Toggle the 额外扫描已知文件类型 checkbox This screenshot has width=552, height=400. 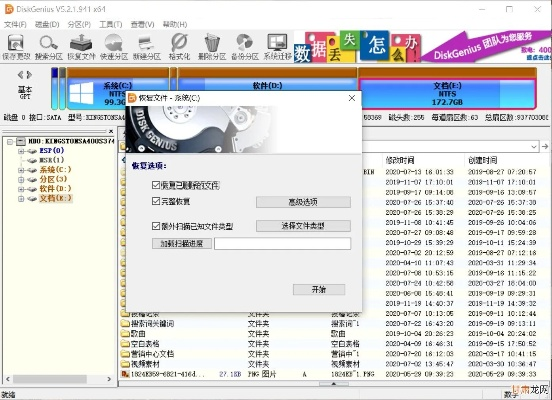[156, 226]
